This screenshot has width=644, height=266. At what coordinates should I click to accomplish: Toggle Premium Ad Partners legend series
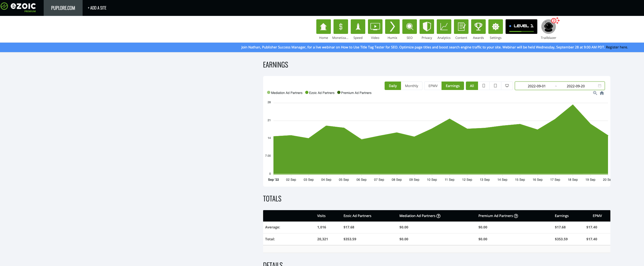[354, 93]
